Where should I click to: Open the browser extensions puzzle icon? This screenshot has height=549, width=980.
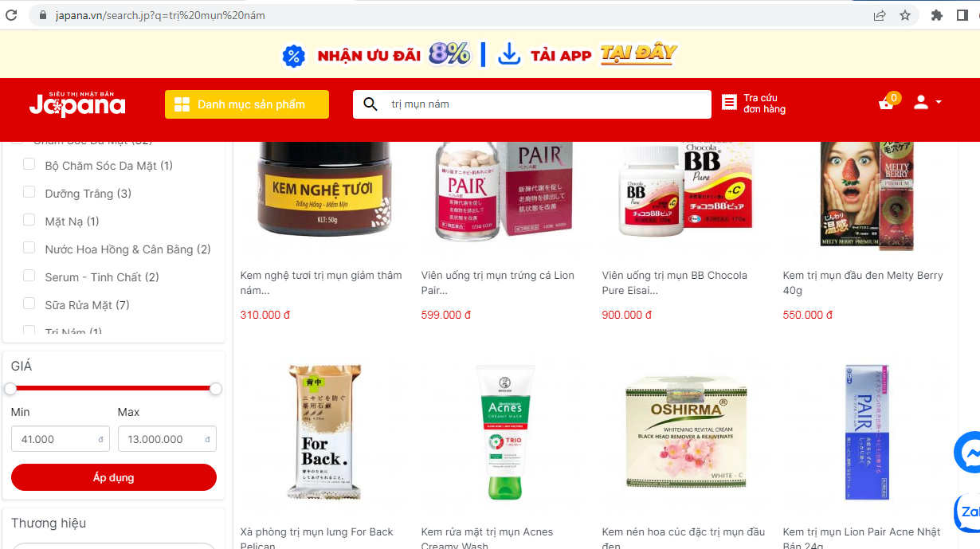click(x=937, y=15)
